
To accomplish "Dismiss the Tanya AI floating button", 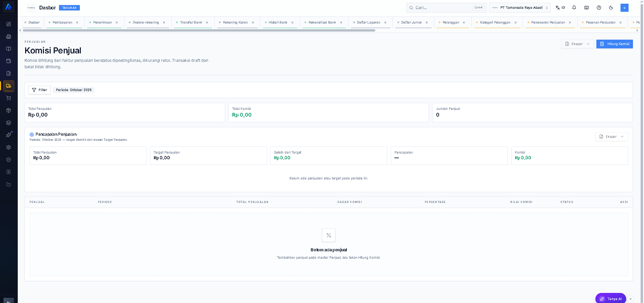I will (631, 299).
